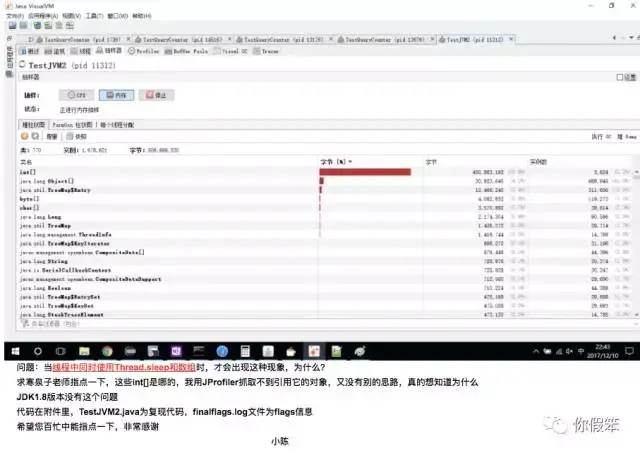The image size is (640, 453).
Task: Open the 视图(V) menu
Action: click(x=71, y=16)
